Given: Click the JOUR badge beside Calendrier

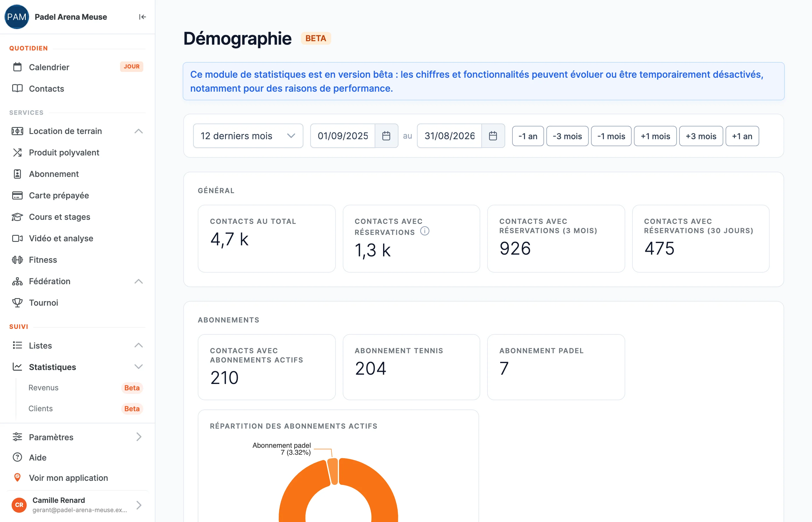Looking at the screenshot, I should (131, 66).
